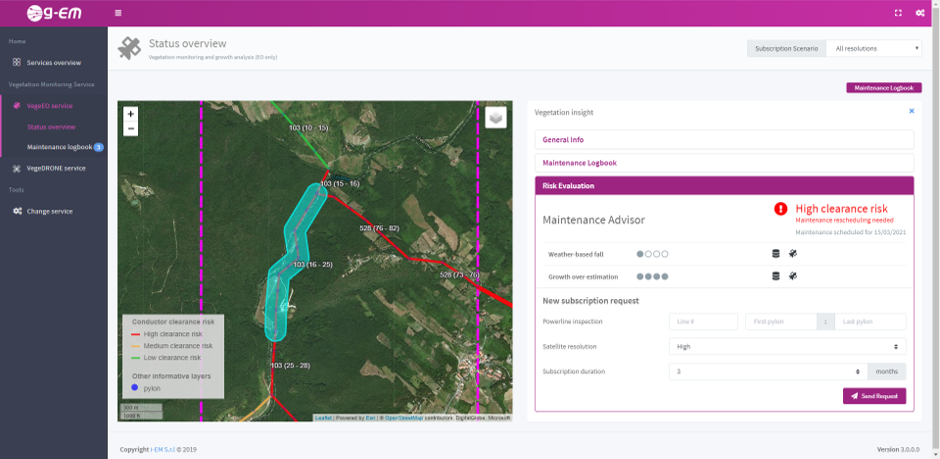Open the Satellite resolution dropdown

click(787, 347)
